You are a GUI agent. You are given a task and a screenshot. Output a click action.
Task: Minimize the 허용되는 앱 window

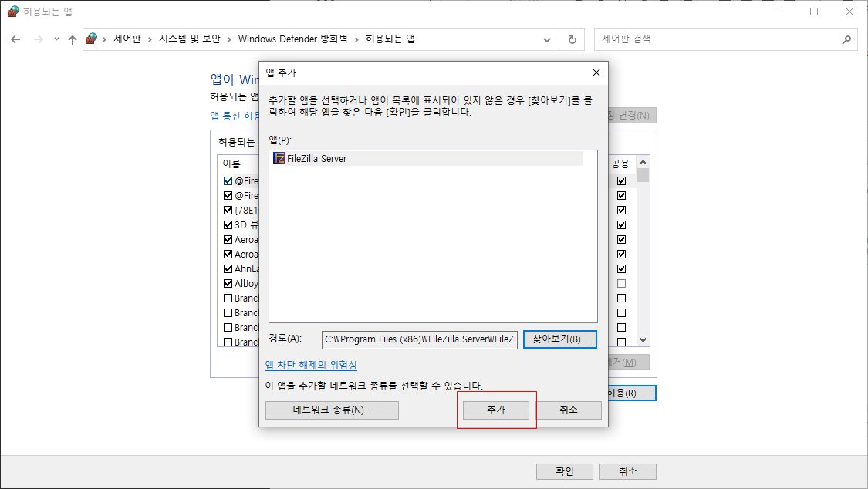click(779, 12)
